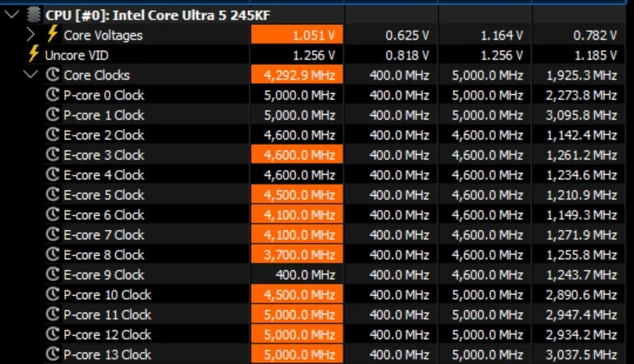Screen dimensions: 634x364
Task: Click the clock icon beside E-core 9 Clock
Action: 53,275
